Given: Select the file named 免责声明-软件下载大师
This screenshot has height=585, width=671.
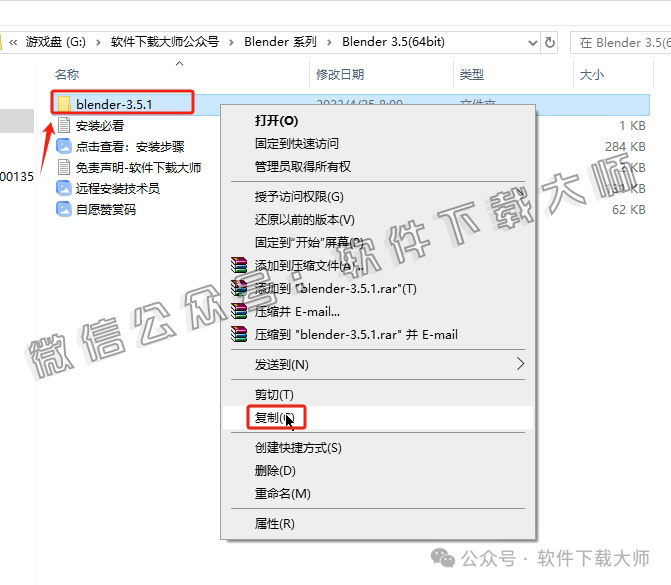Looking at the screenshot, I should [138, 167].
